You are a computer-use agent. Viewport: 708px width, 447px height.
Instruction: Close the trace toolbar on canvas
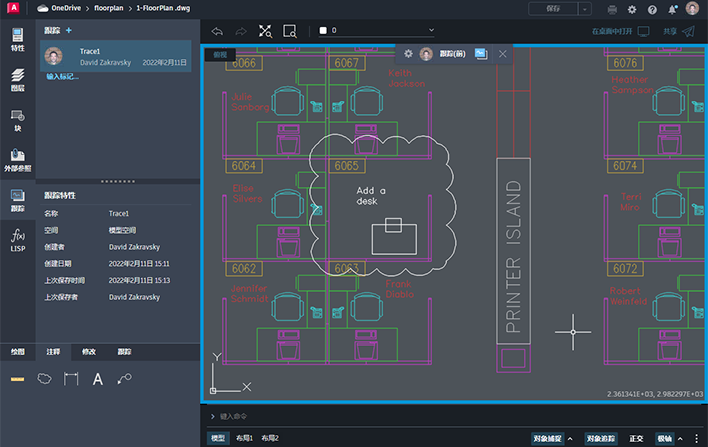pyautogui.click(x=503, y=54)
